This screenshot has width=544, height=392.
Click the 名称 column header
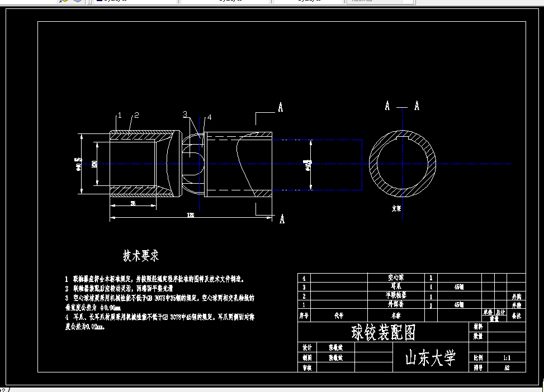pyautogui.click(x=396, y=315)
